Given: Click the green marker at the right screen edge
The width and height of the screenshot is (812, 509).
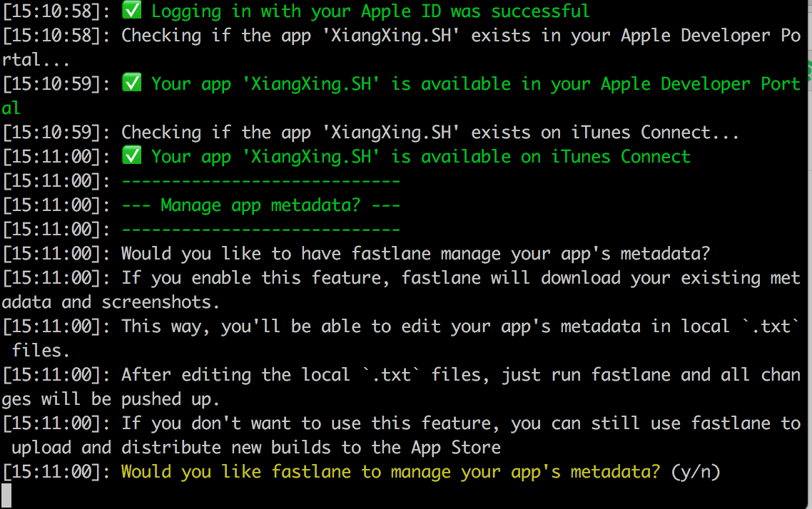Looking at the screenshot, I should click(808, 71).
